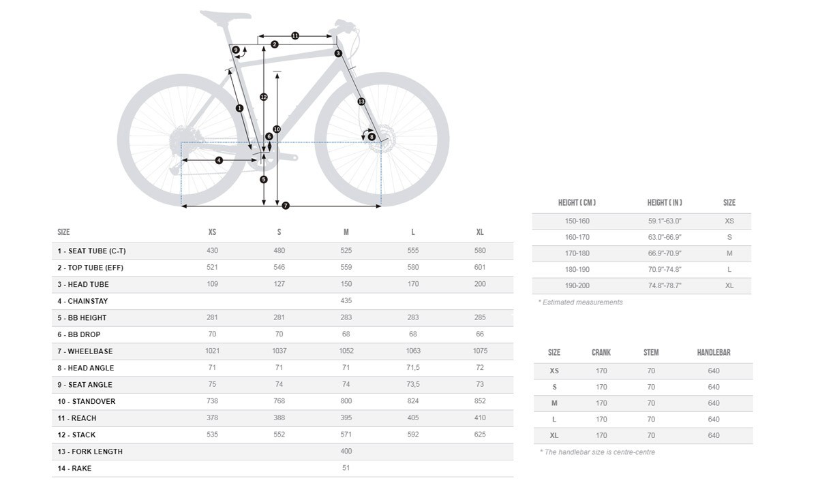Click marker 11 reach on diagram
The image size is (818, 504).
click(295, 36)
